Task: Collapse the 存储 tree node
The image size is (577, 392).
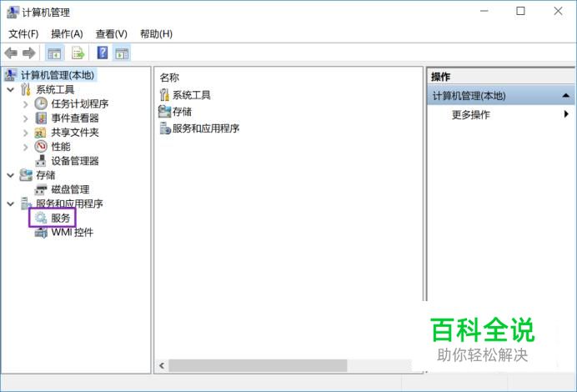Action: point(10,175)
